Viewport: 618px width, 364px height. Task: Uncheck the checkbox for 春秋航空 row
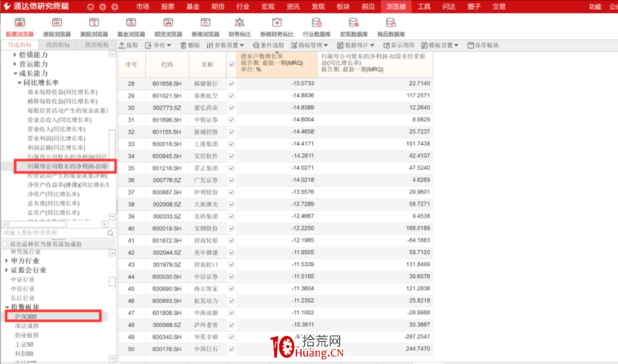[231, 96]
